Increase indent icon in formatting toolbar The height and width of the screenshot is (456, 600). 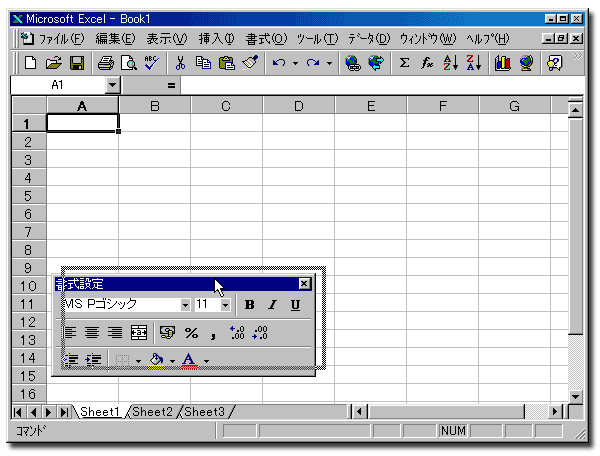[93, 360]
